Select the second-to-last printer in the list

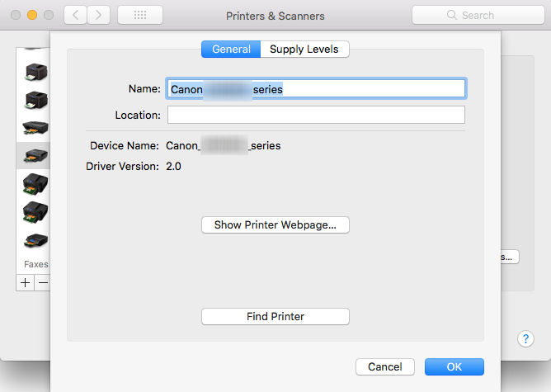(x=35, y=212)
